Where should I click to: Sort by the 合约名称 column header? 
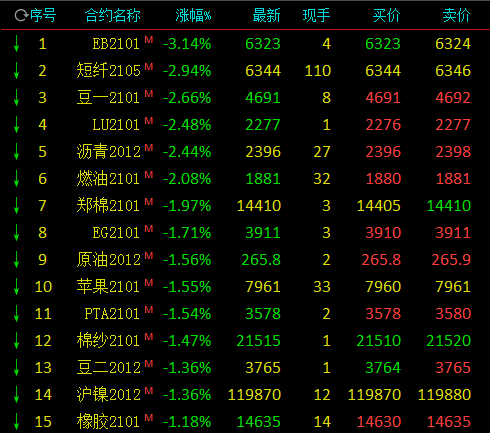[113, 16]
